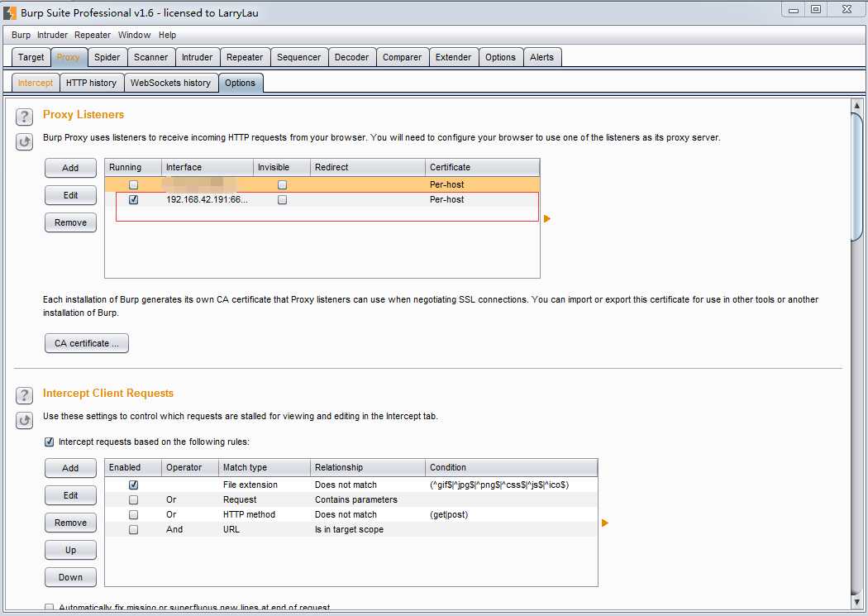868x616 pixels.
Task: Switch to the Scanner tab
Action: pos(150,57)
